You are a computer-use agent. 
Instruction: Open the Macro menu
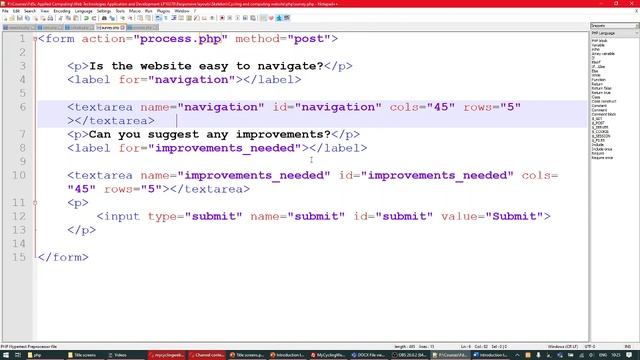pyautogui.click(x=134, y=11)
